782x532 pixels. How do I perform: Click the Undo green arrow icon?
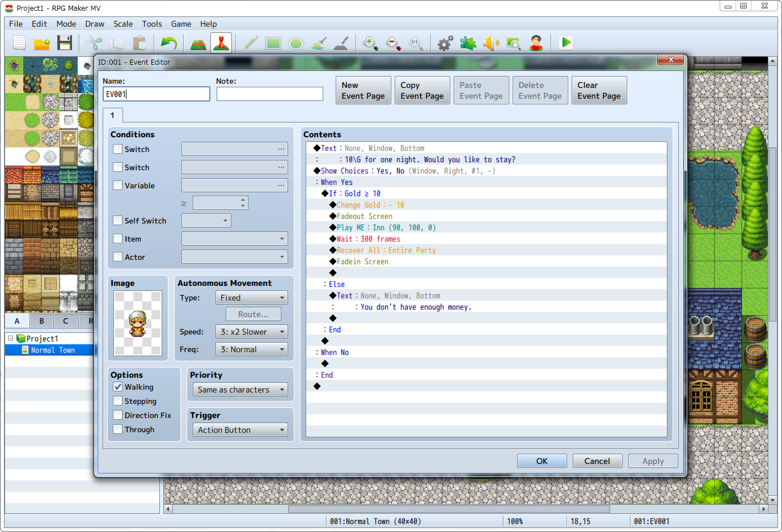coord(168,43)
